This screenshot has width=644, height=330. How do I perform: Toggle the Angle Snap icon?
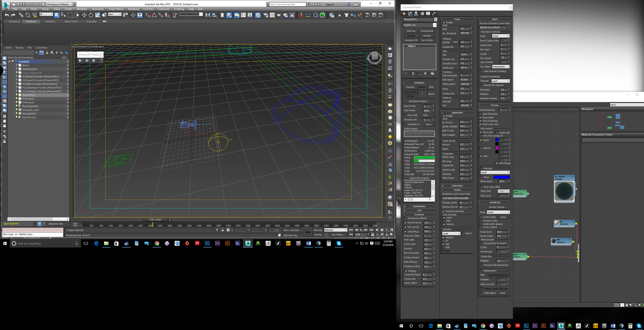pyautogui.click(x=154, y=15)
